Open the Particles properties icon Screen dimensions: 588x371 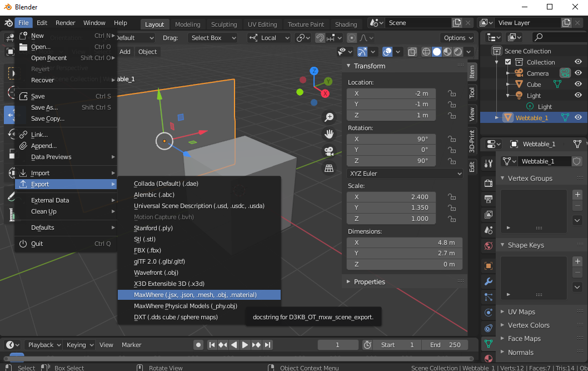pyautogui.click(x=489, y=297)
